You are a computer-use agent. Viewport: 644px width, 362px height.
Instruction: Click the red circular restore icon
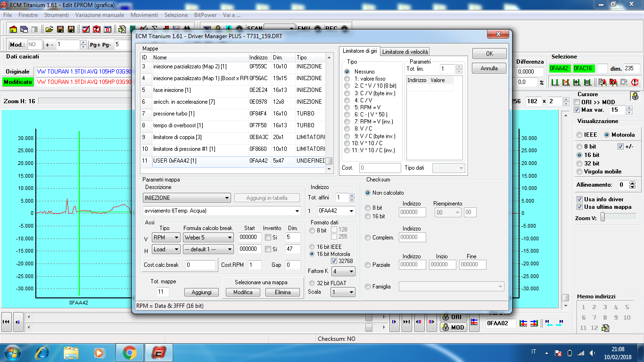(635, 82)
